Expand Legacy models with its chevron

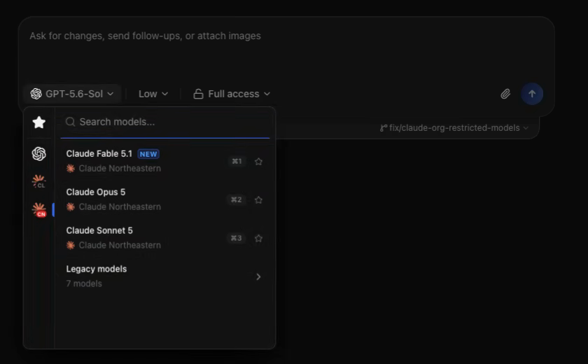258,276
